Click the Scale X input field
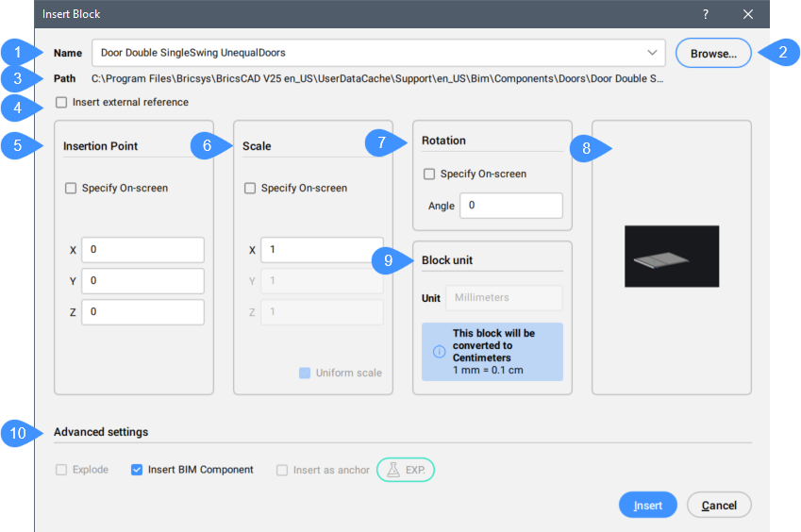Viewport: 801px width, 532px height. pos(322,250)
